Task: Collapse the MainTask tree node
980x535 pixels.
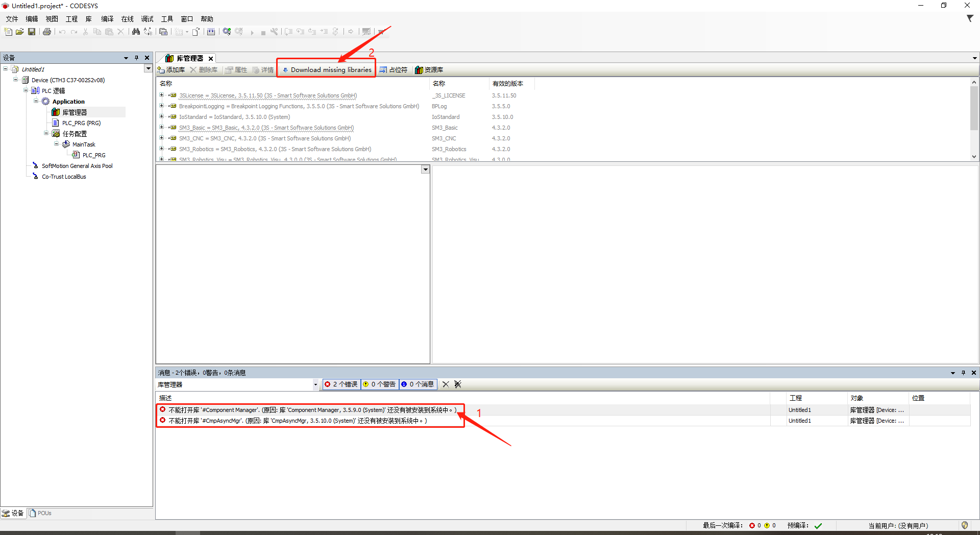Action: 57,144
